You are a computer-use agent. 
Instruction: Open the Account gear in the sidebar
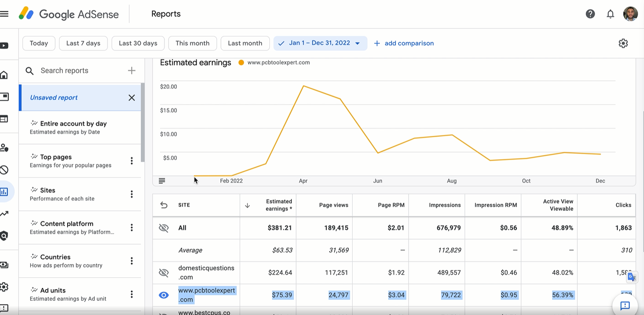(4, 287)
